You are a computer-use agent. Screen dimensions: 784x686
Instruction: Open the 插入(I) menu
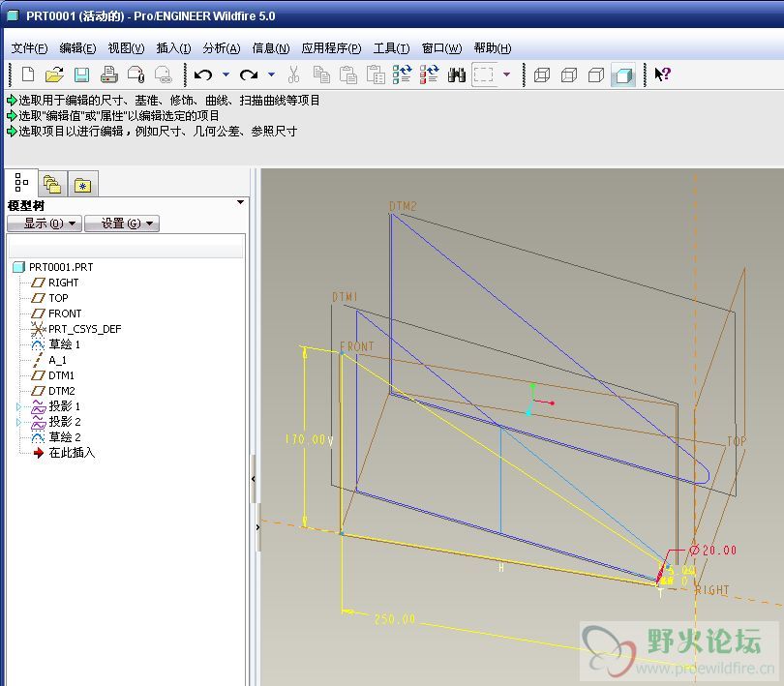(x=173, y=48)
